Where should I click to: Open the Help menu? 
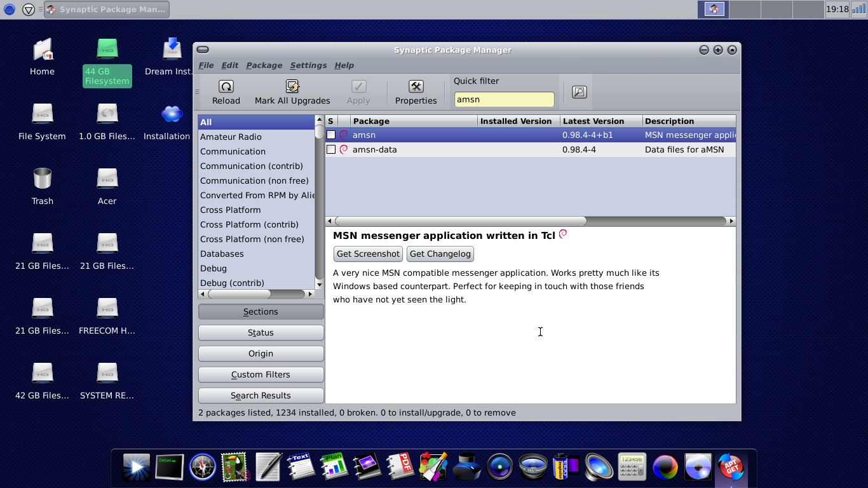pyautogui.click(x=344, y=65)
